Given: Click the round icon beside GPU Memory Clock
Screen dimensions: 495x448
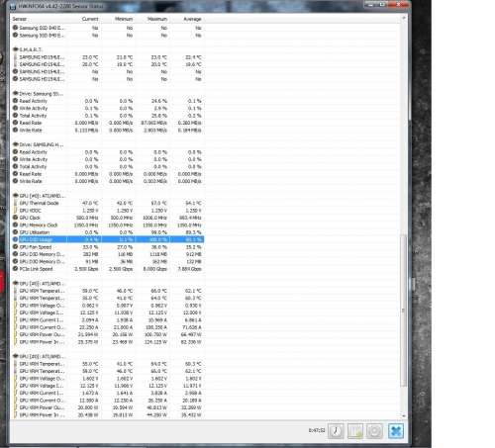Looking at the screenshot, I should pos(15,224).
